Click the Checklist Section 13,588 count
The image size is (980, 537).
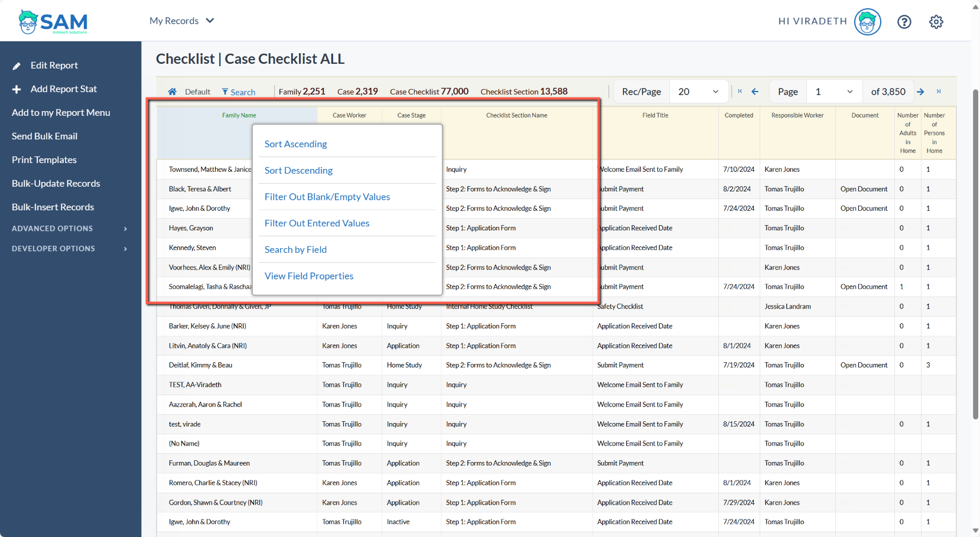[x=524, y=92]
